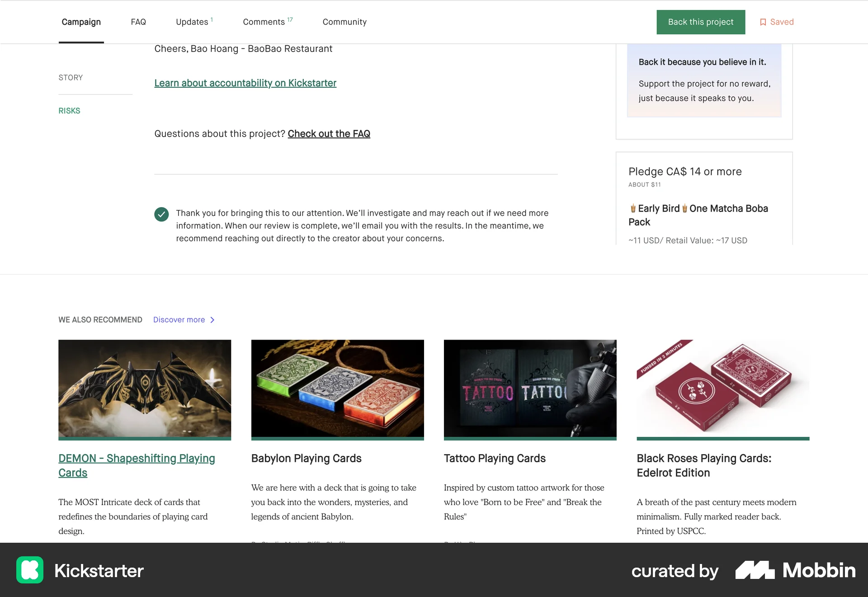Select the Pledge CA$ 14 reward card
Screen dimensions: 868x597
[x=703, y=199]
